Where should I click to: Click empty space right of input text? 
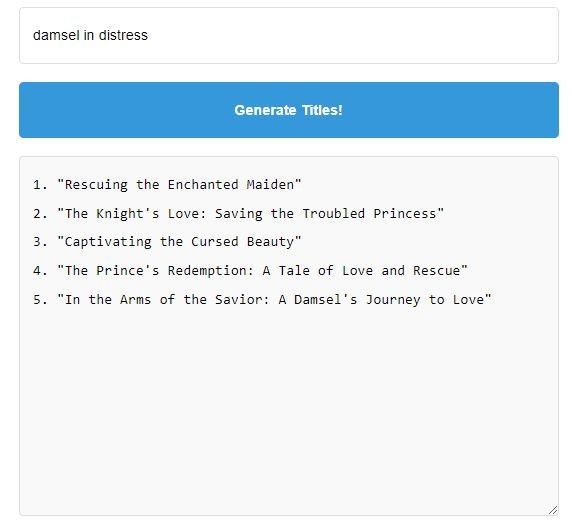pyautogui.click(x=350, y=35)
